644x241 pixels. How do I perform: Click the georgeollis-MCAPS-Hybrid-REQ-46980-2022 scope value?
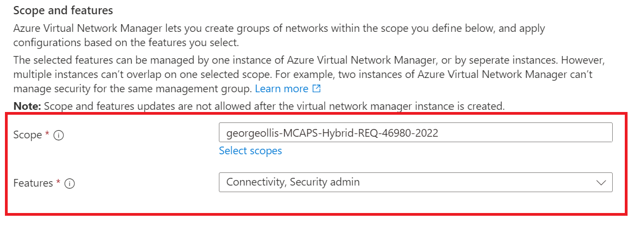pos(332,132)
